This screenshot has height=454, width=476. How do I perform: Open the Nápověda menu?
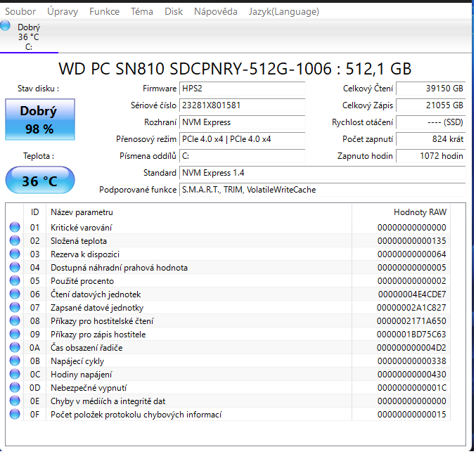point(215,12)
